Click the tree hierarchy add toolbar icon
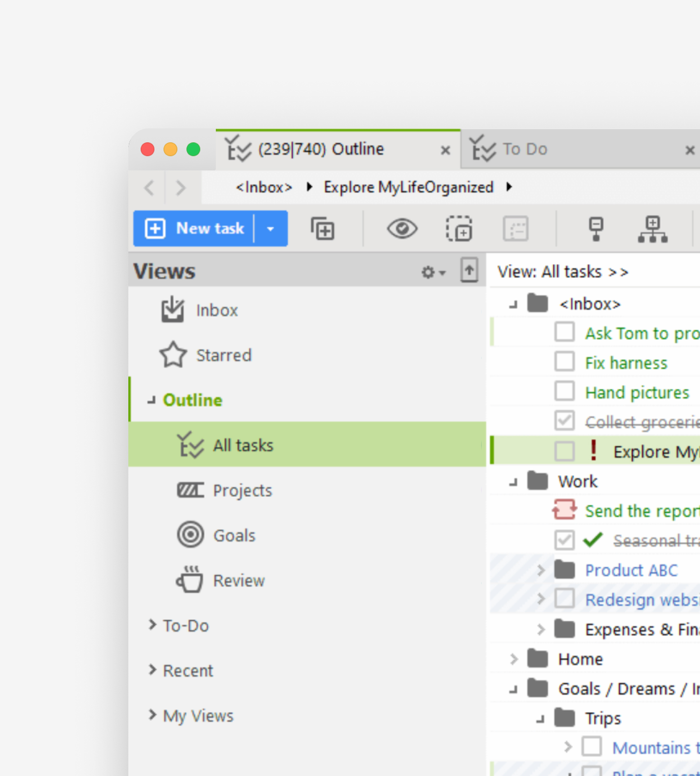Image resolution: width=700 pixels, height=776 pixels. click(653, 229)
